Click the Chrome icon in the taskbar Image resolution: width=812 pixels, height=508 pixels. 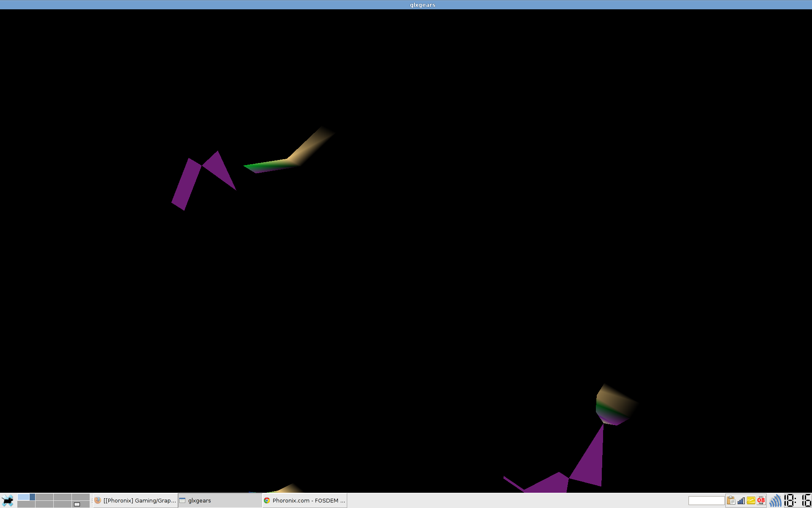pos(267,500)
